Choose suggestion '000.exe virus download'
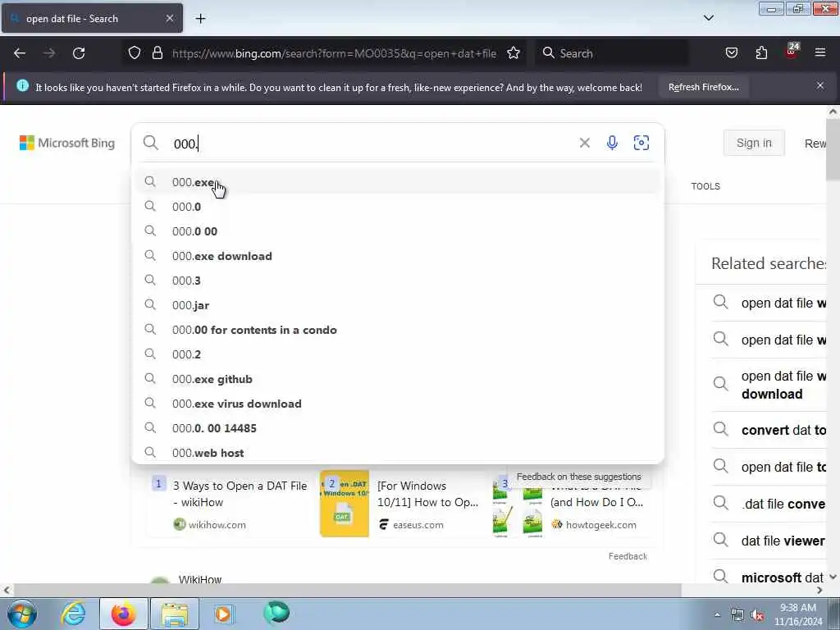This screenshot has height=630, width=840. [398, 404]
